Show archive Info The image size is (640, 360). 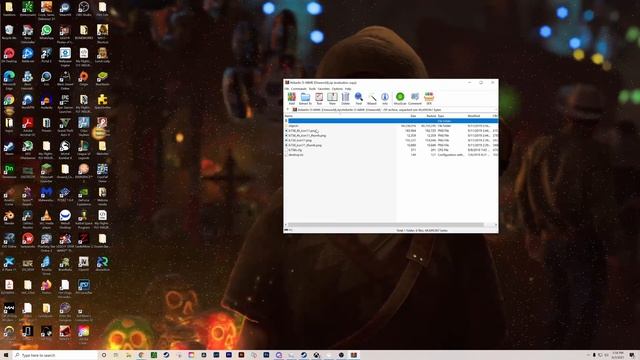click(x=384, y=98)
